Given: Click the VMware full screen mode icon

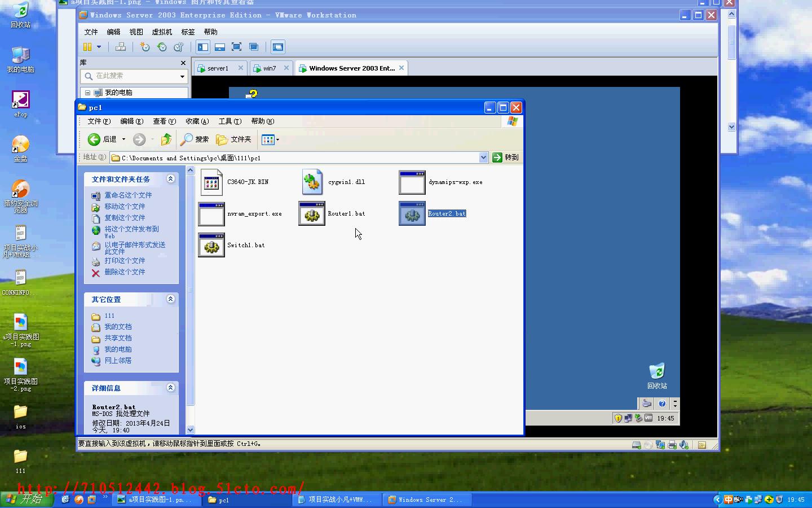Looking at the screenshot, I should point(237,47).
